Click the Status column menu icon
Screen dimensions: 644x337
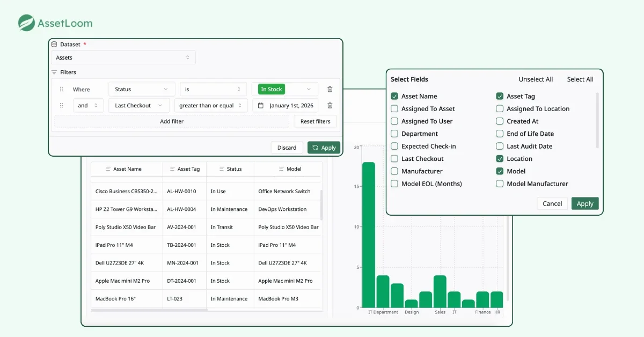pyautogui.click(x=222, y=169)
